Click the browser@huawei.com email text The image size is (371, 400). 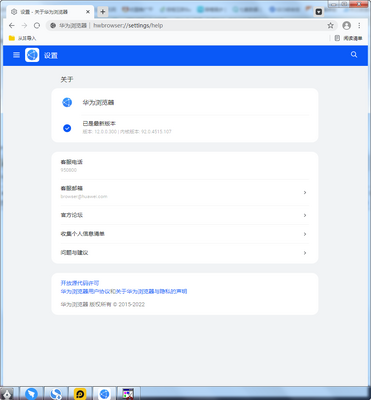click(x=84, y=197)
